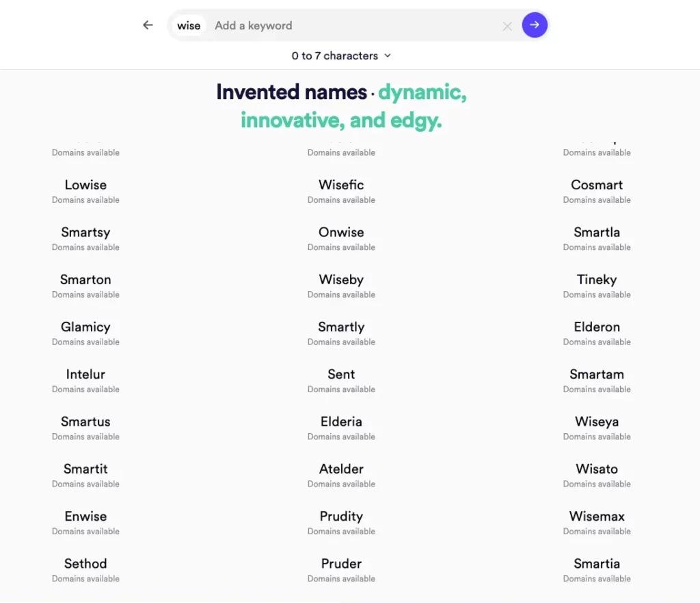Choose the 'Wisefic' name suggestion
Image resolution: width=700 pixels, height=604 pixels.
[x=341, y=185]
